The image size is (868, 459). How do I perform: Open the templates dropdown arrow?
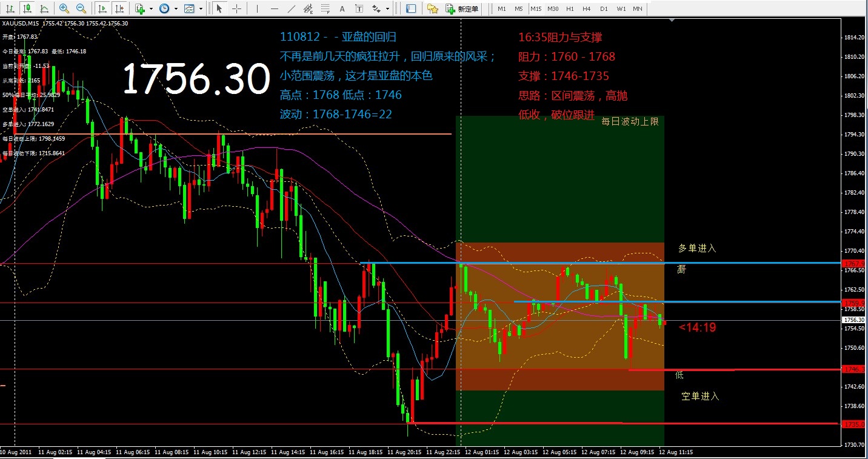coord(201,9)
